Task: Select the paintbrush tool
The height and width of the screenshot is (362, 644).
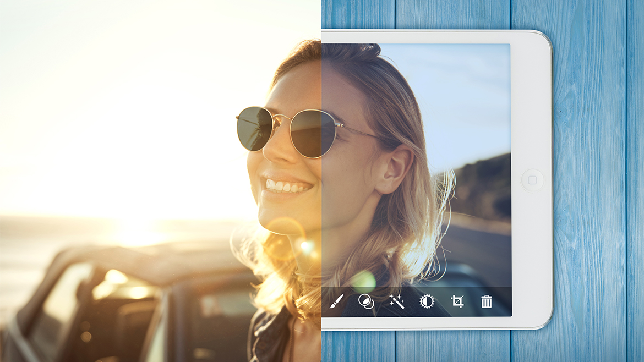Action: (x=336, y=301)
